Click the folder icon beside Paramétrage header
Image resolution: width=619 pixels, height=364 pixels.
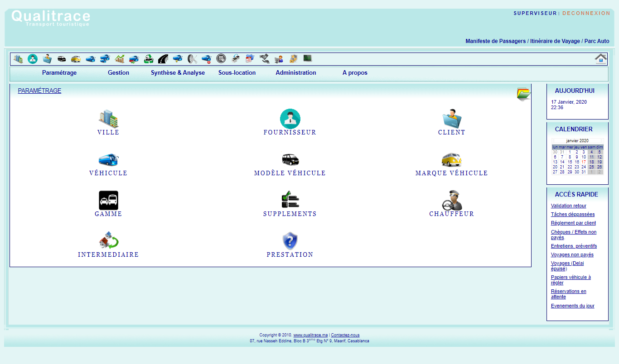tap(523, 94)
